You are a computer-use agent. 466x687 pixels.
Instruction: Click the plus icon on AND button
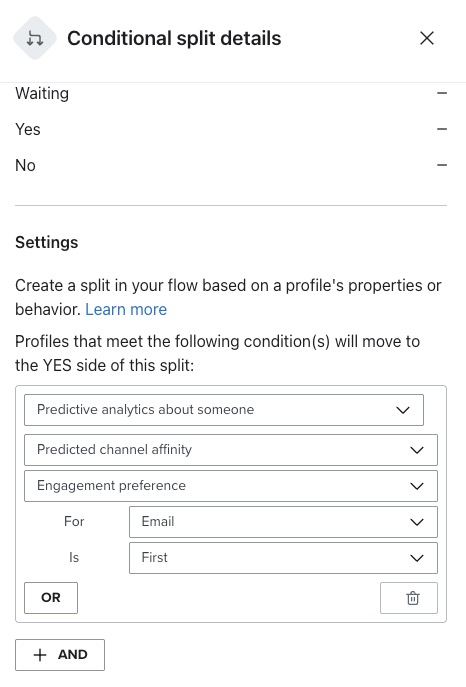(x=40, y=655)
